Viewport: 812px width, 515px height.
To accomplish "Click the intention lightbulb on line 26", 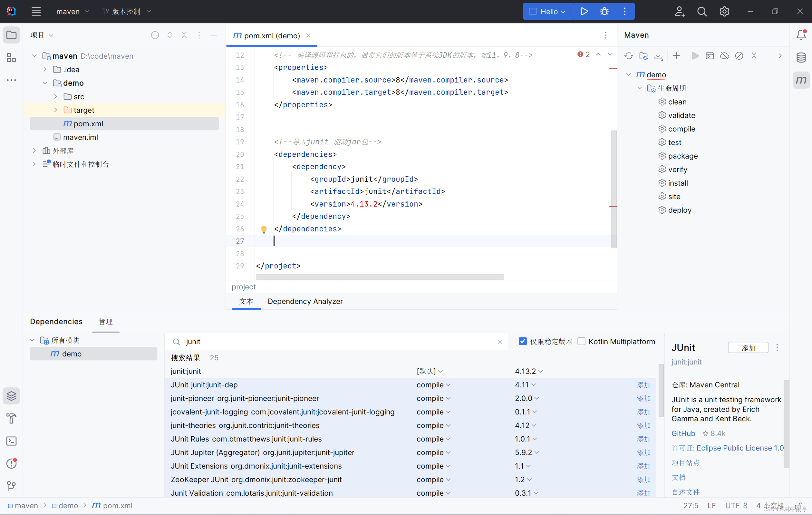I will coord(264,230).
